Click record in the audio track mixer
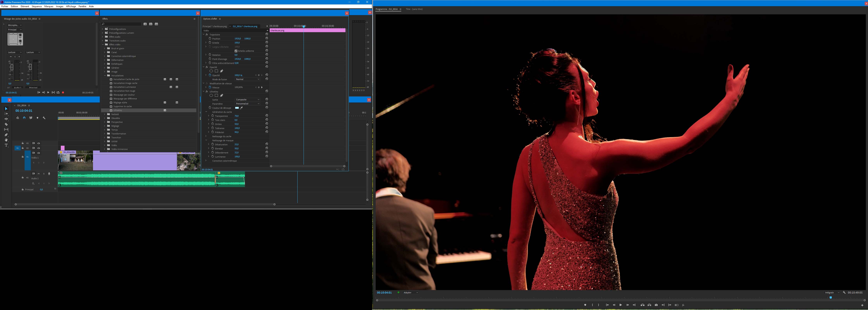Image resolution: width=868 pixels, height=310 pixels. [63, 92]
